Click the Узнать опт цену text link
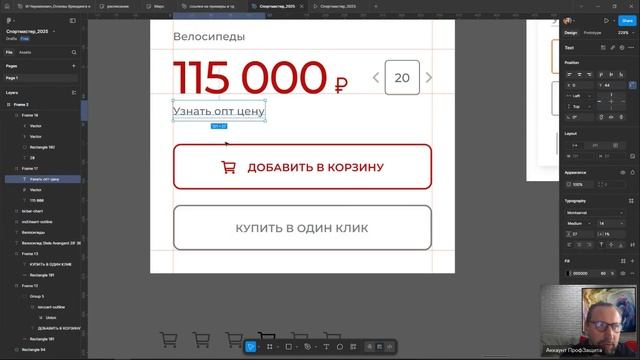640x360 pixels. point(219,111)
